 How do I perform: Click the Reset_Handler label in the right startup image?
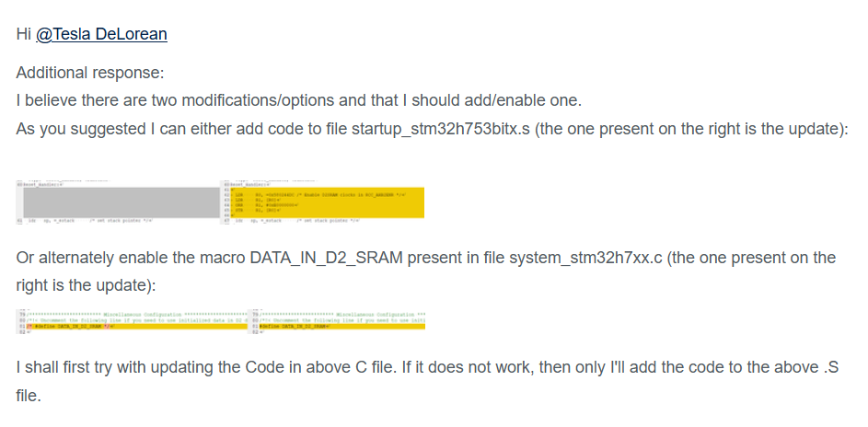[246, 185]
